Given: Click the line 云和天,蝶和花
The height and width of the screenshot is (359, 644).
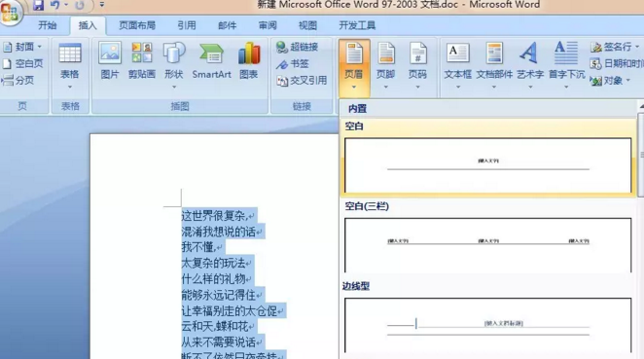Looking at the screenshot, I should [214, 327].
